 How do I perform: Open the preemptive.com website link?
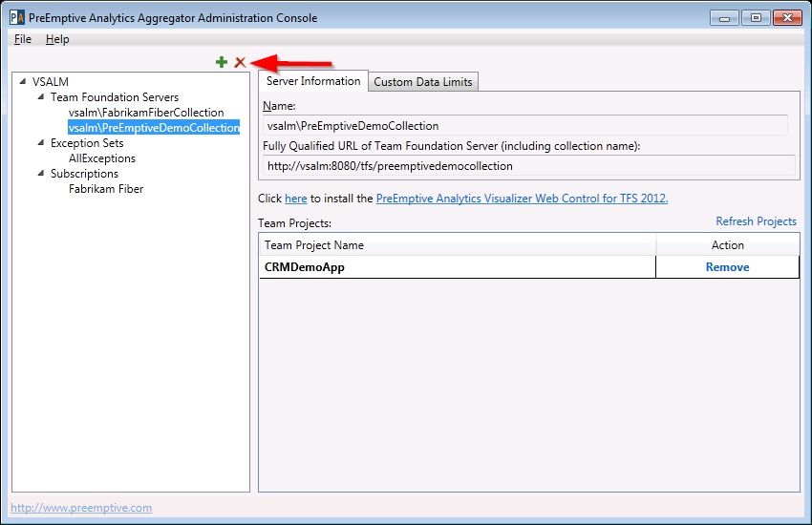tap(81, 508)
